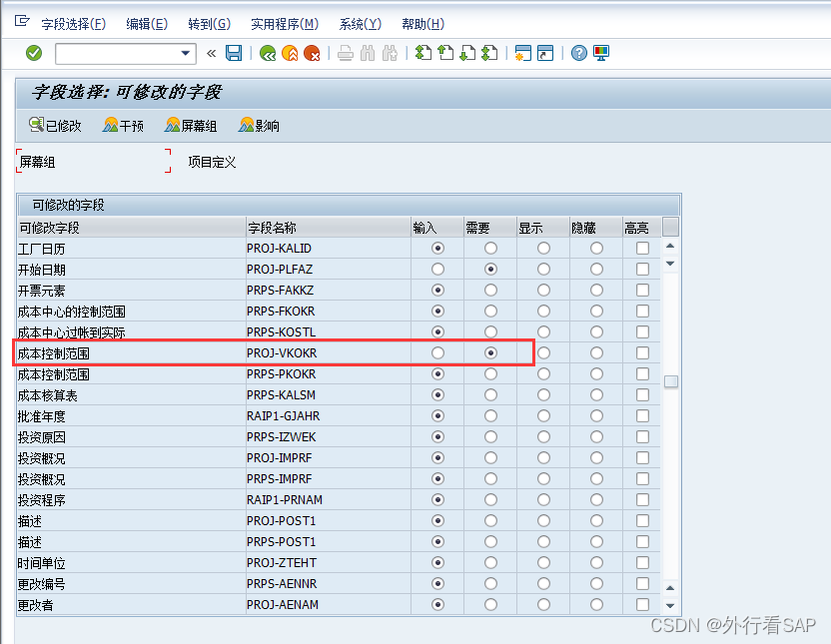Viewport: 831px width, 644px height.
Task: Open the 实用程序(M) menu
Action: pos(285,24)
